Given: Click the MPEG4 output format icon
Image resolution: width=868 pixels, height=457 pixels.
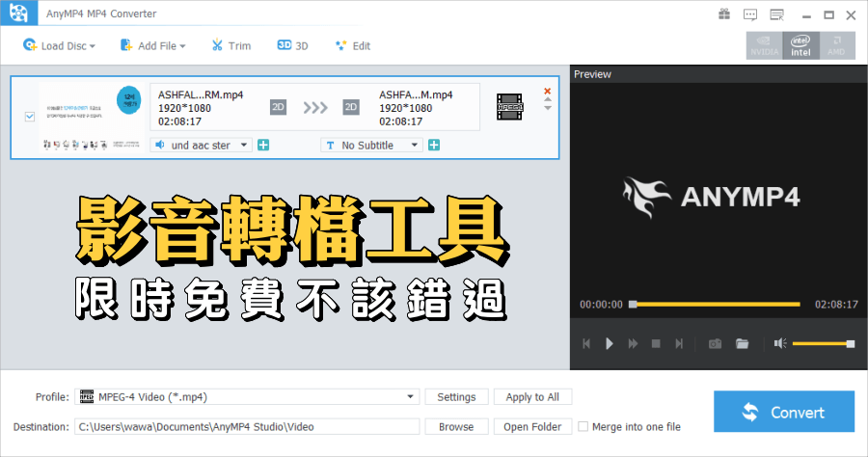Looking at the screenshot, I should click(510, 107).
